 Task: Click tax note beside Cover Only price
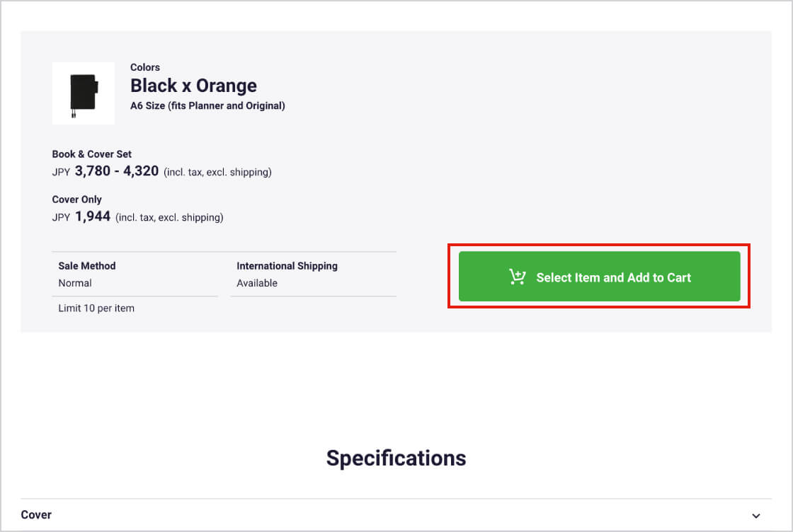(x=169, y=217)
